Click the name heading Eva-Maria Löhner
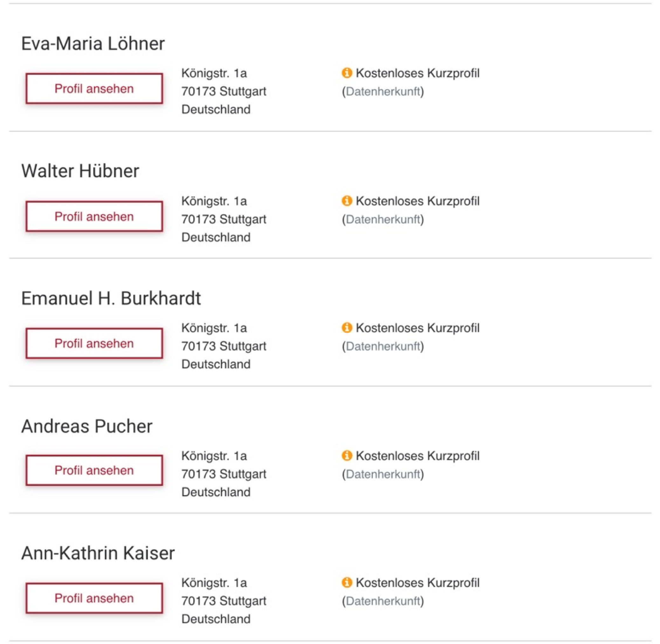This screenshot has height=644, width=660. tap(93, 44)
